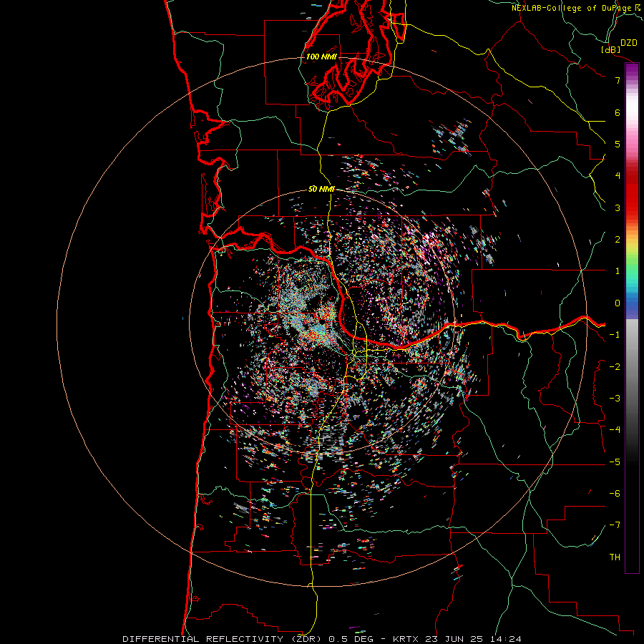Click the "0" value on the color scale
Viewport: 644px width, 644px height.
coord(618,303)
